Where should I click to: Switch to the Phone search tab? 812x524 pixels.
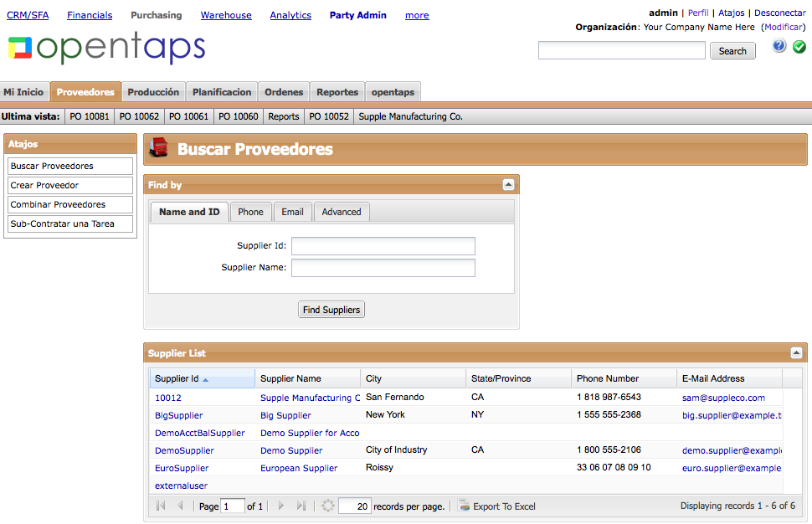250,212
